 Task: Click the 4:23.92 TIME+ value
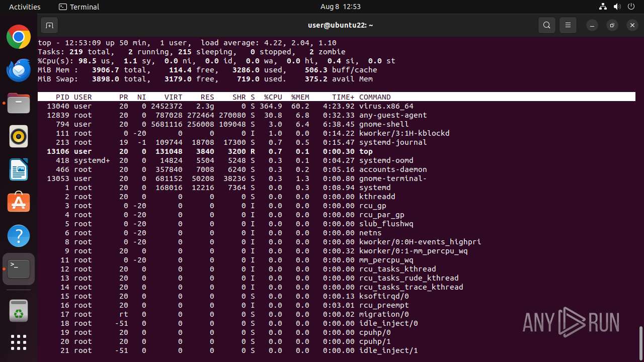pos(339,106)
